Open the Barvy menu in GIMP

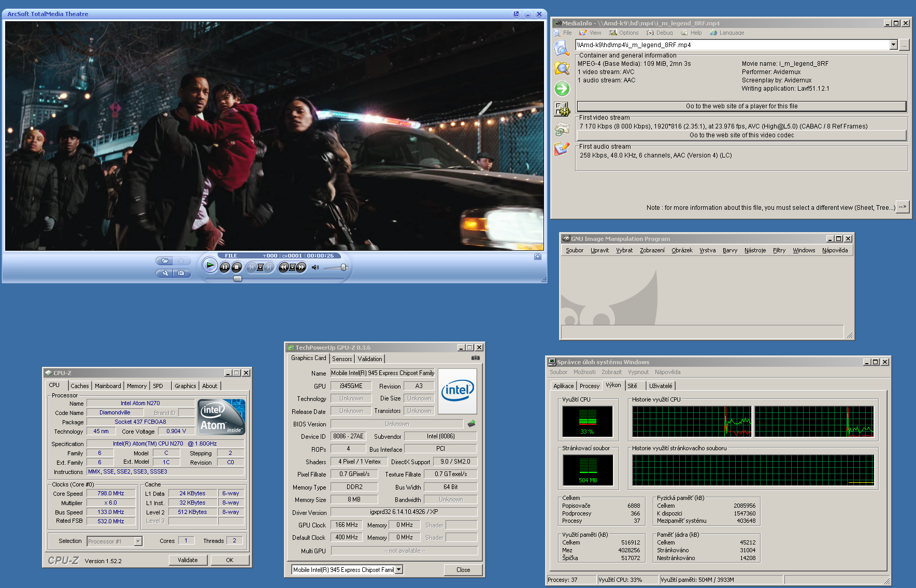click(729, 250)
